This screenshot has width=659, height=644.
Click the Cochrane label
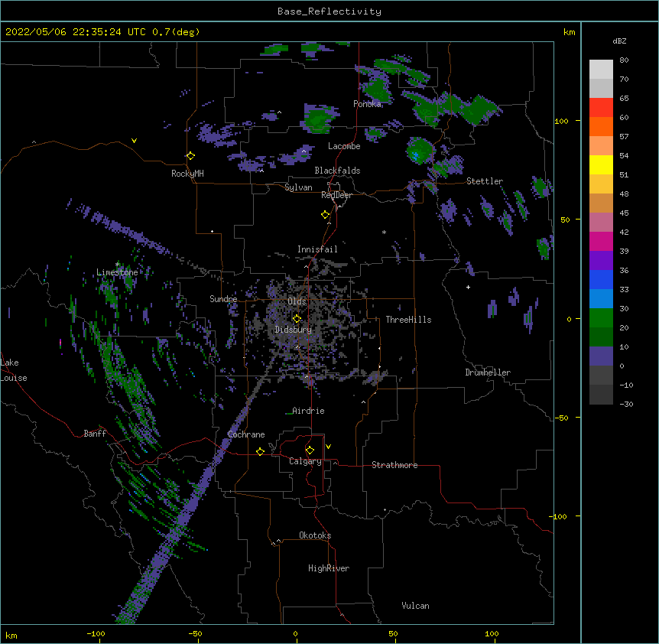pos(246,434)
